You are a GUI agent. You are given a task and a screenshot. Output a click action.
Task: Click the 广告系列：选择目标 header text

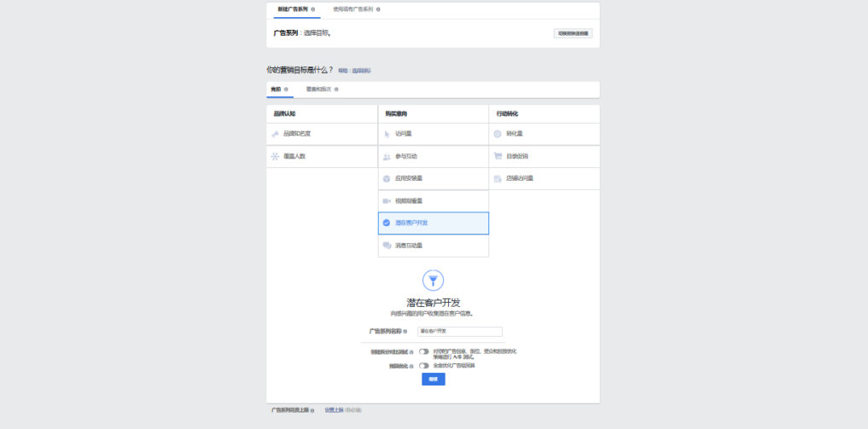[302, 33]
